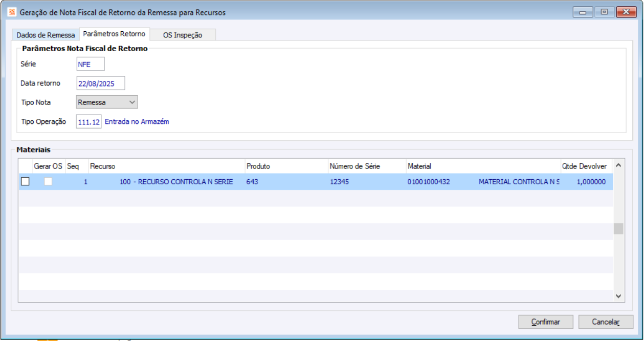Screen dimensions: 644x341
Task: Click the Número de Série column header
Action: (x=367, y=166)
